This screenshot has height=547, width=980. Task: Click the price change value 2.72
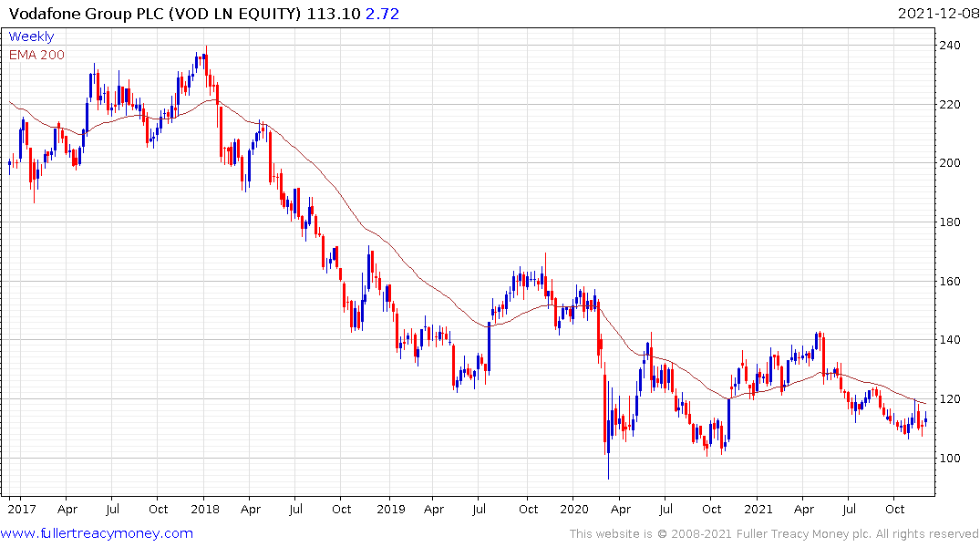383,14
